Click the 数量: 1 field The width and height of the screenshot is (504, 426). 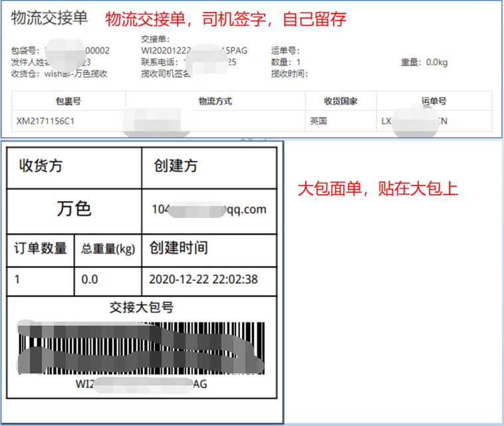(x=285, y=62)
